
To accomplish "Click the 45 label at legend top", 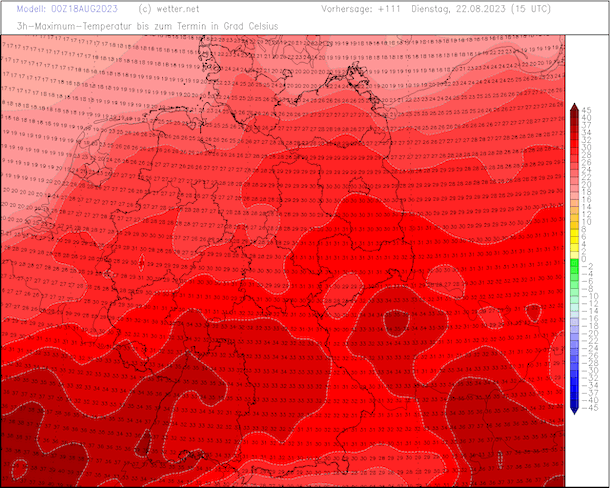I will tap(587, 110).
